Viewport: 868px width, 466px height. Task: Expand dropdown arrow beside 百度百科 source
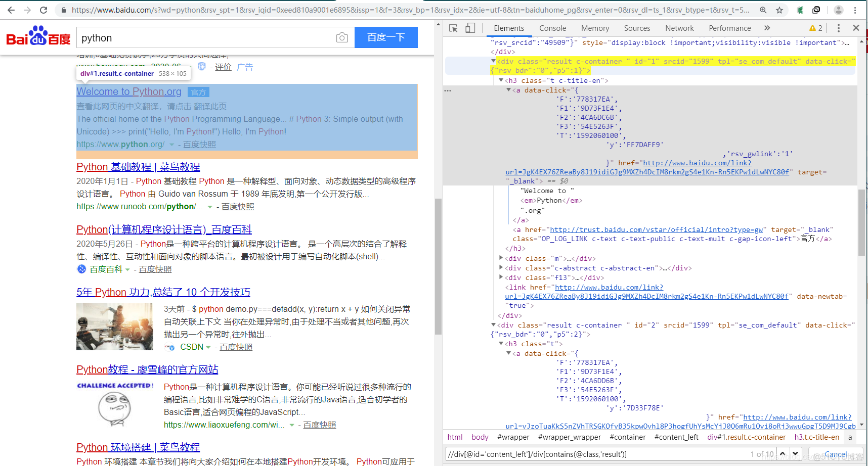[127, 270]
